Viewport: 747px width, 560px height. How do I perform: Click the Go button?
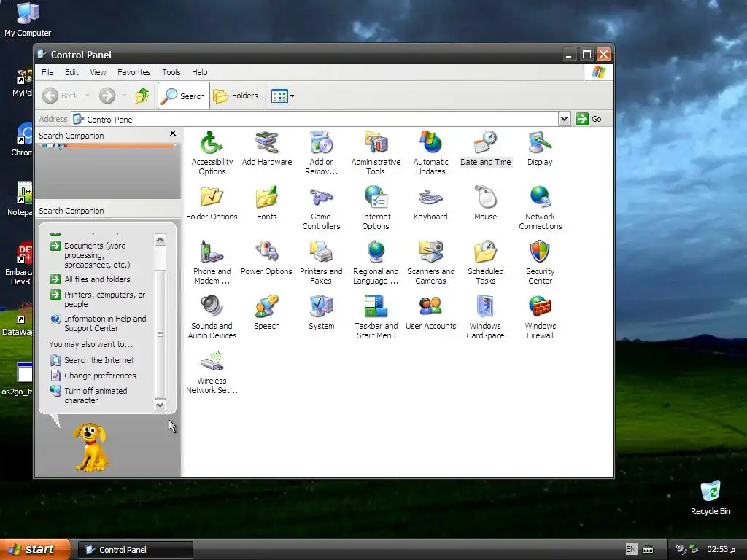tap(589, 119)
